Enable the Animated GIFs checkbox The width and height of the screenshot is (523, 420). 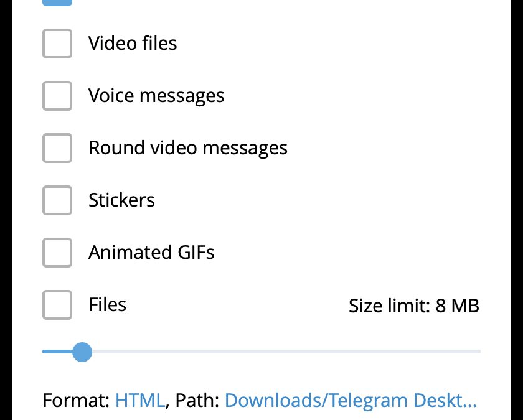(57, 253)
